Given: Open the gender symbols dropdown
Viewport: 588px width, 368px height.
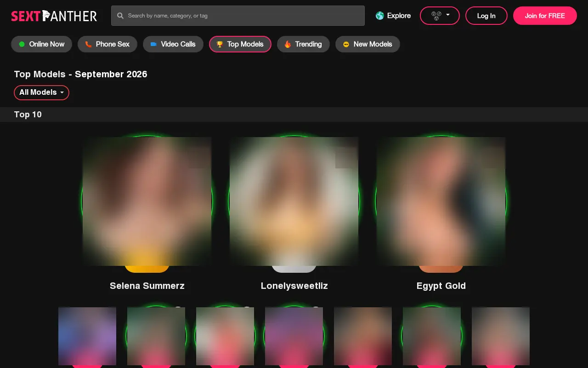Looking at the screenshot, I should (440, 16).
